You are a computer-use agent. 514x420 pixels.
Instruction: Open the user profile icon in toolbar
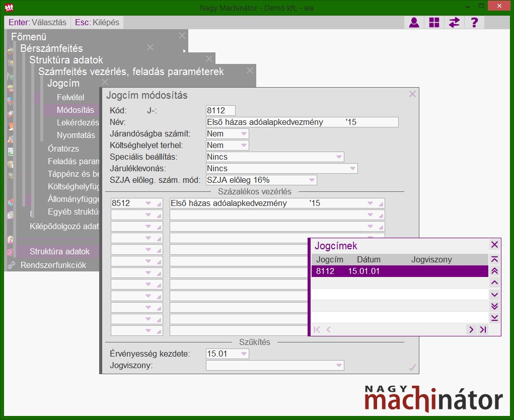pyautogui.click(x=414, y=22)
